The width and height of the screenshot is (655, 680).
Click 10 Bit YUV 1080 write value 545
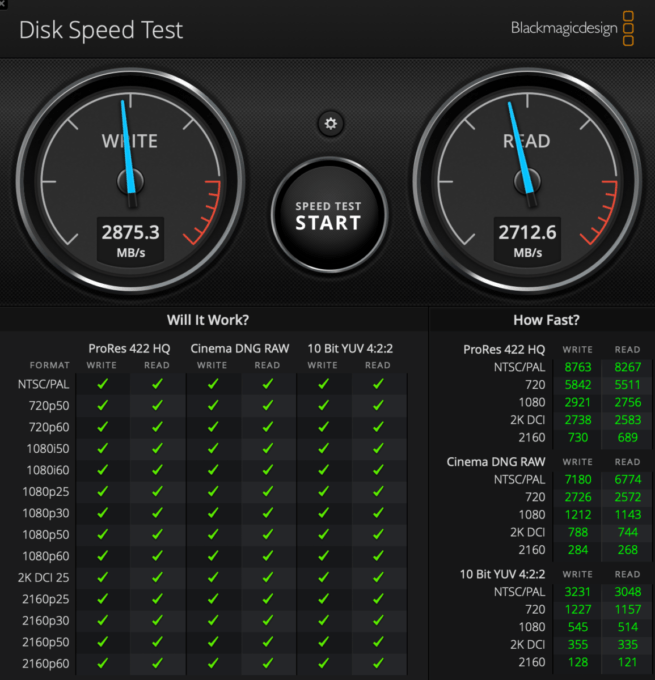pyautogui.click(x=578, y=627)
